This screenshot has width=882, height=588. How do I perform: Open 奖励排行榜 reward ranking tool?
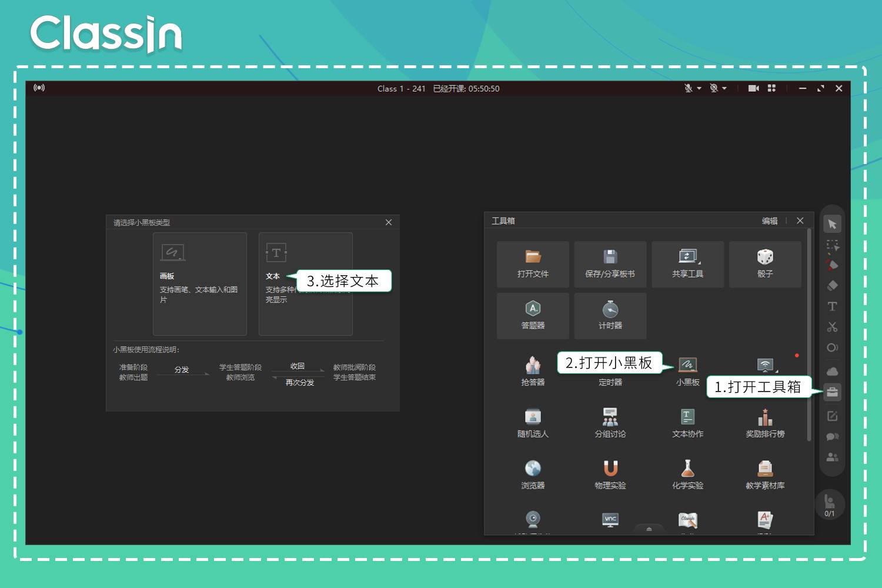tap(765, 423)
